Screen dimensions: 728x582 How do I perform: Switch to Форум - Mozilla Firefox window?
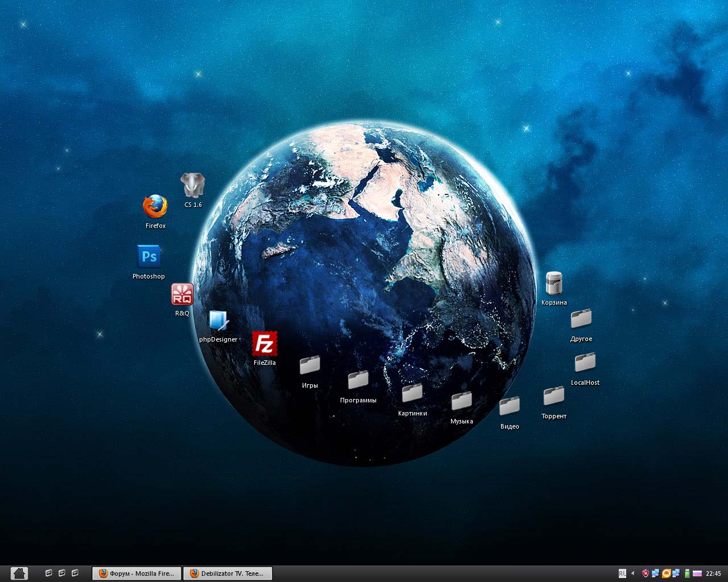[136, 573]
